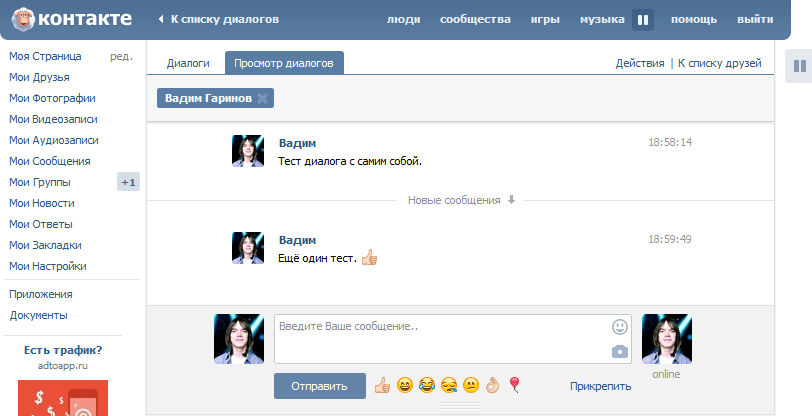Open Мои Видеозаписи in sidebar

tap(53, 119)
